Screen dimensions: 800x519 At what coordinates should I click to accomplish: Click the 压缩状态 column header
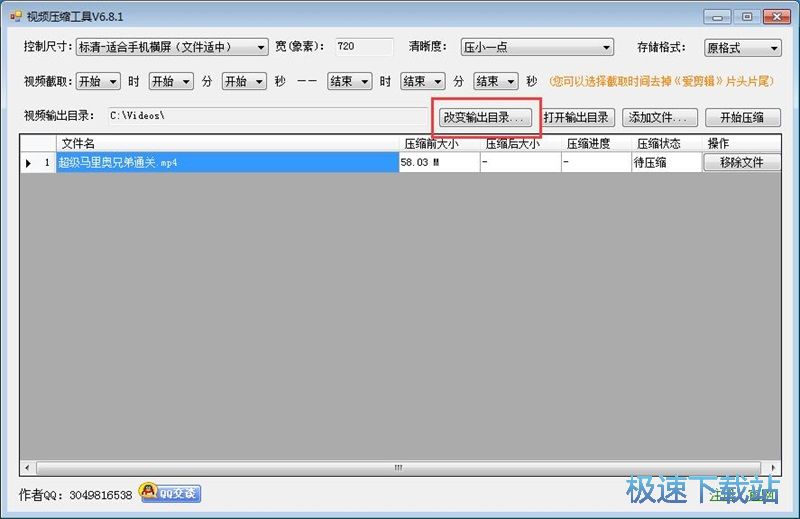coord(666,143)
